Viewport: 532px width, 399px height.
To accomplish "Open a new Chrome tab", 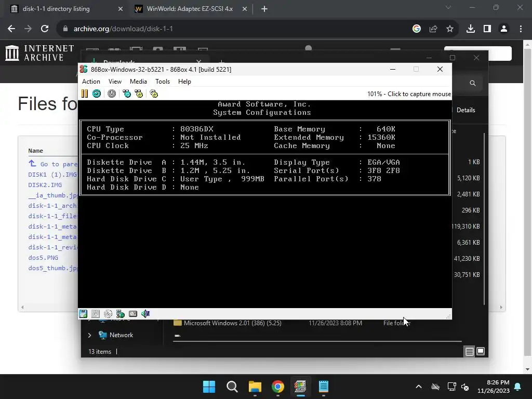I will 264,9.
